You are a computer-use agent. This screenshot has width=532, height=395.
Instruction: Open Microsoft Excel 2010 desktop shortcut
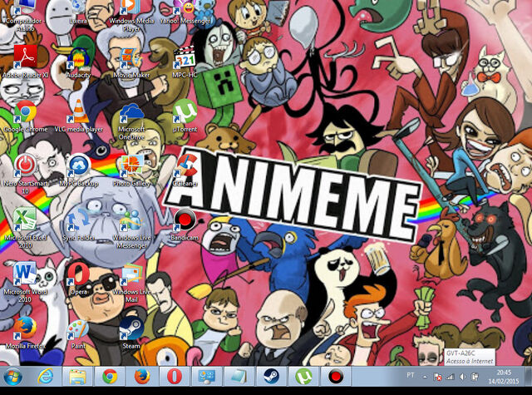(25, 229)
